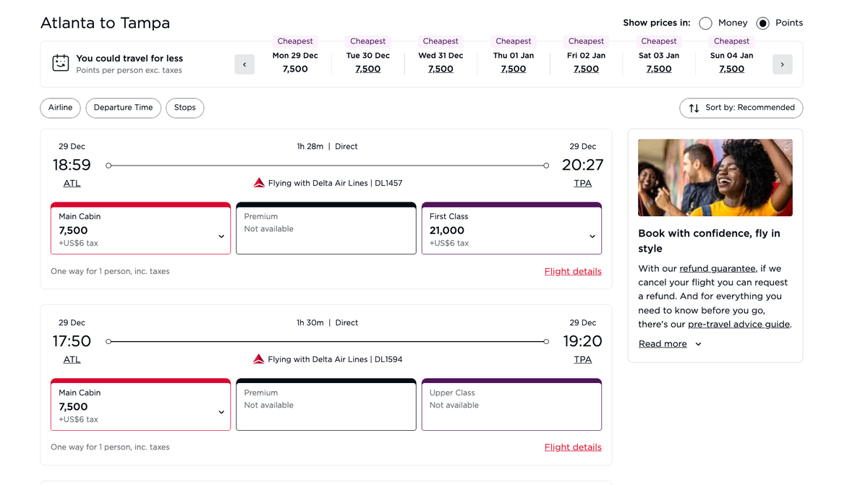Choose Tue 30 Dec date option

[x=367, y=63]
